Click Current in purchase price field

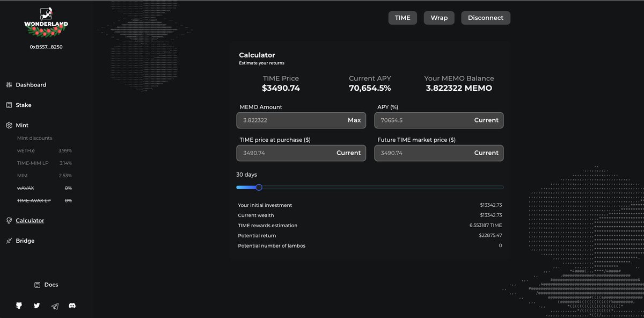(x=349, y=153)
